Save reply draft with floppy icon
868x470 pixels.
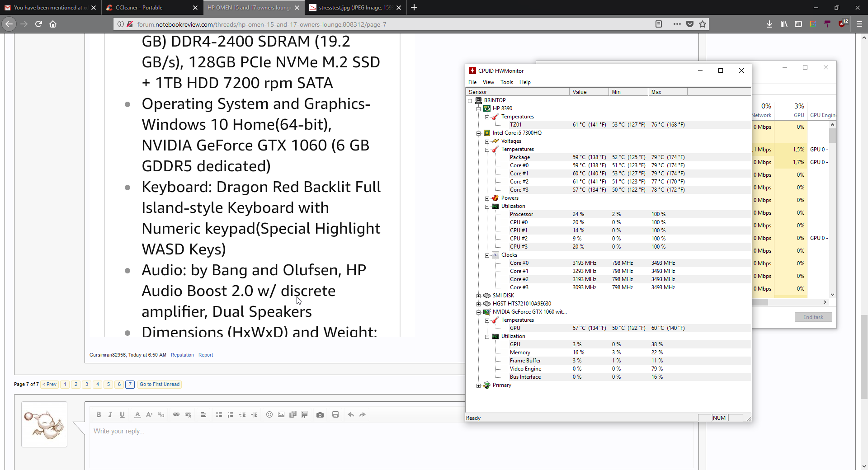pos(335,414)
